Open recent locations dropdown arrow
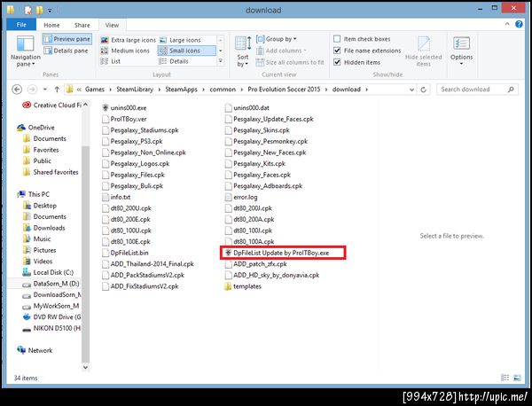The height and width of the screenshot is (406, 532). click(x=45, y=90)
